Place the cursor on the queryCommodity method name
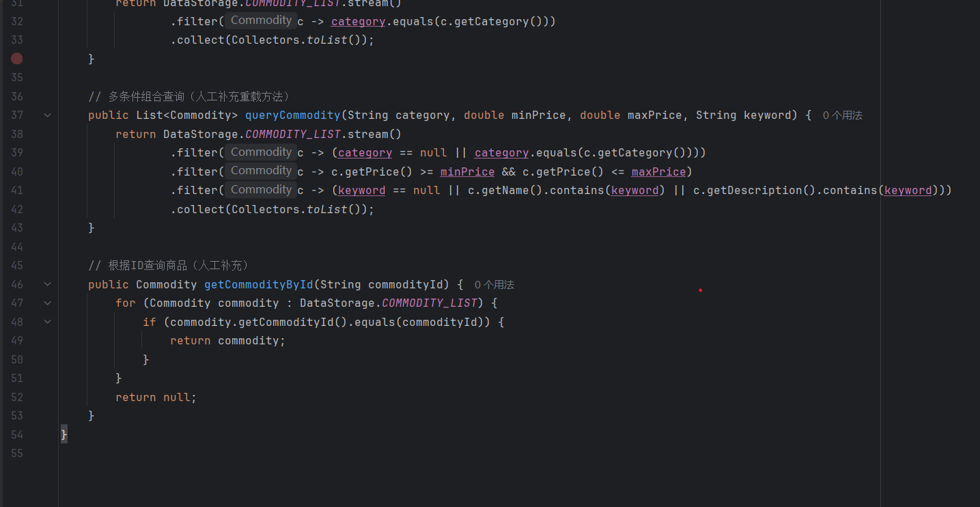Screen dimensions: 980x507 pyautogui.click(x=292, y=115)
